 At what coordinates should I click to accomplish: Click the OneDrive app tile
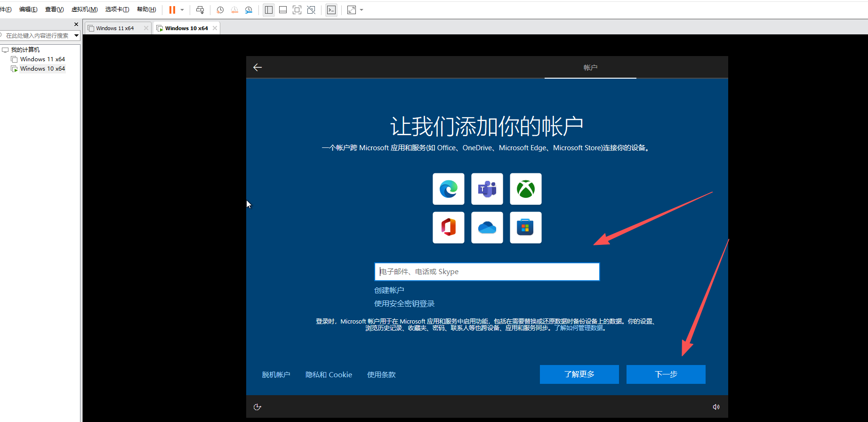487,227
